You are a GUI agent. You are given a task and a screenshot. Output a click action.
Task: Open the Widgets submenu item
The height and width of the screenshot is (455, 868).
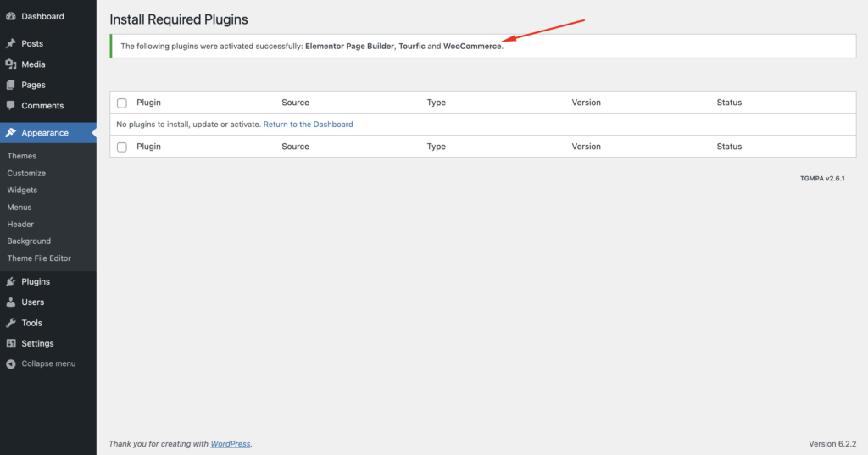[x=22, y=190]
